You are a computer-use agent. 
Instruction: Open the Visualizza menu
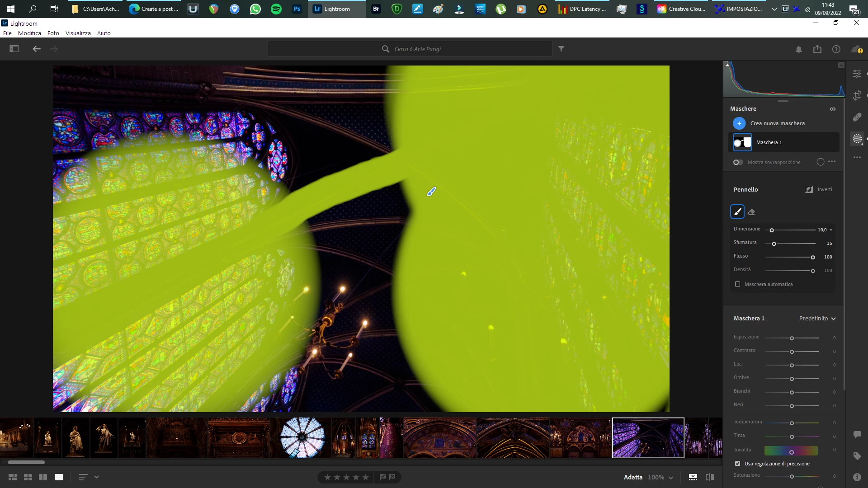tap(78, 33)
